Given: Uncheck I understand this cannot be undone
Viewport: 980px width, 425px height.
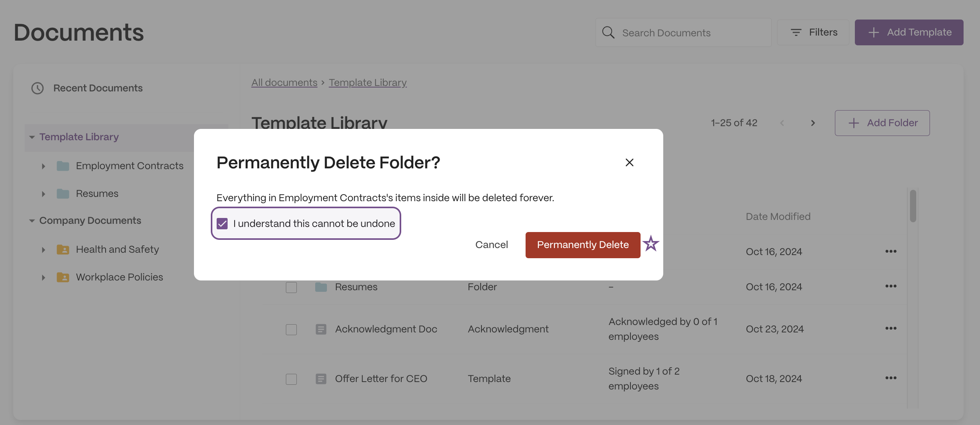Looking at the screenshot, I should point(222,223).
